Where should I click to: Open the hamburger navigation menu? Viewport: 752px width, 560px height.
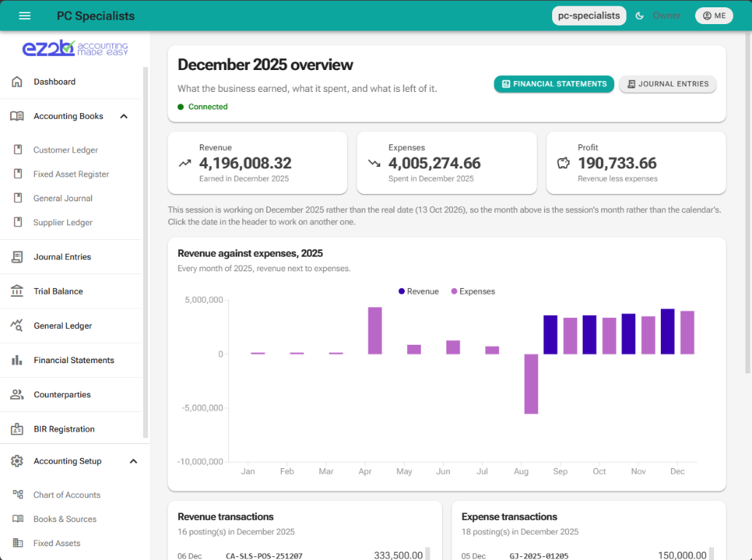point(25,16)
